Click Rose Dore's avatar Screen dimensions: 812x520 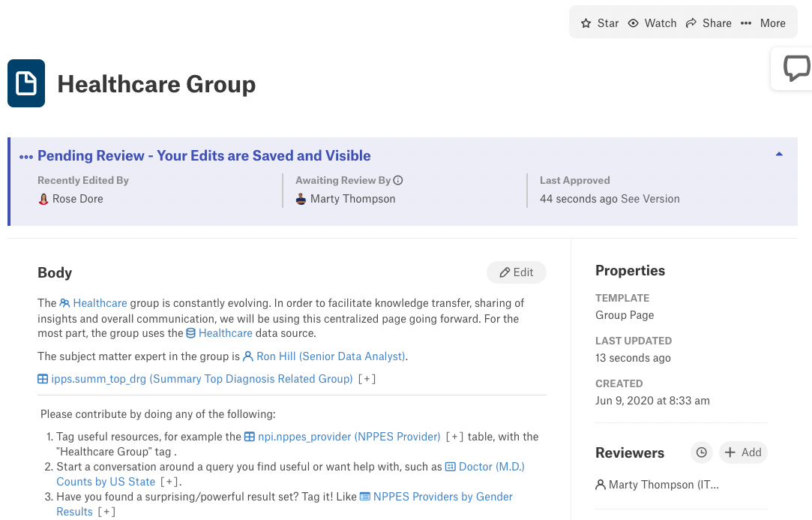(x=43, y=199)
